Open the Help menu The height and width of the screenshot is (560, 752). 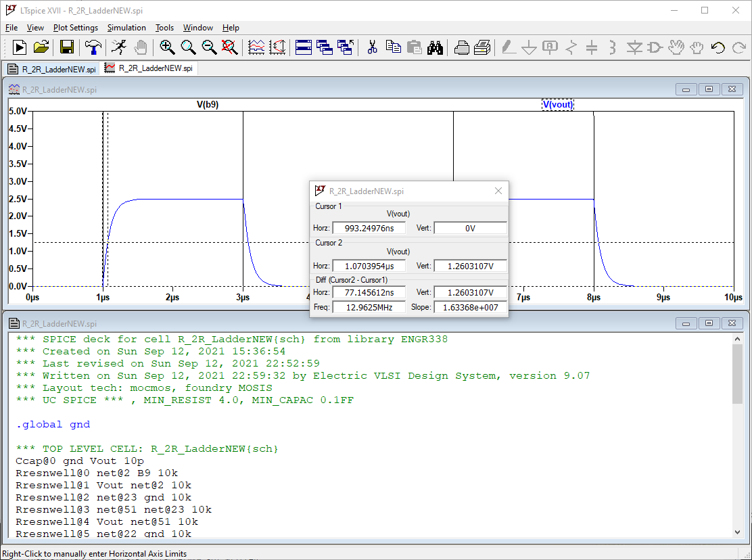231,27
